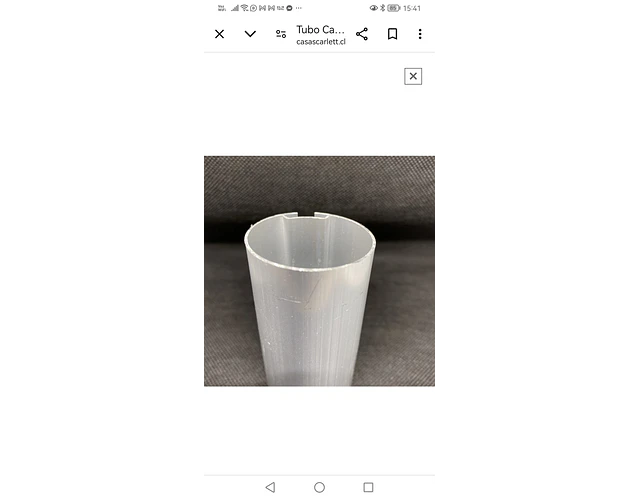Open the three-dot overflow menu
The image size is (640, 500).
(420, 34)
